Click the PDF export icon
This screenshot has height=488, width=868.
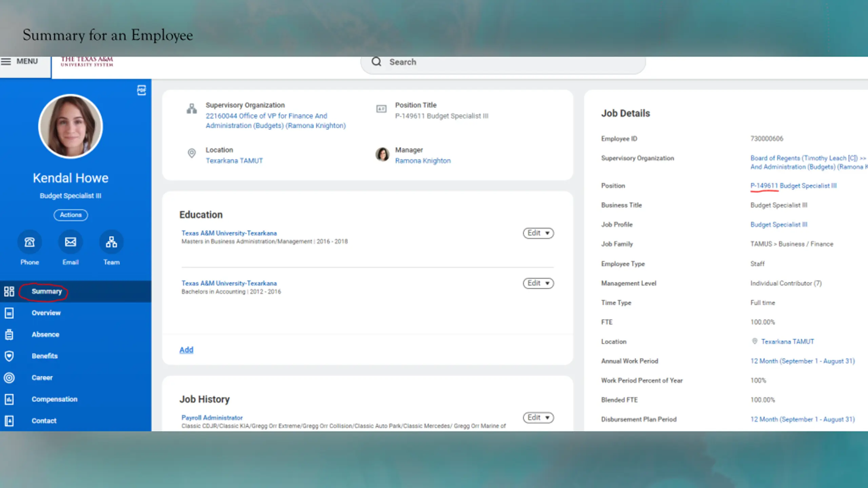pyautogui.click(x=141, y=90)
